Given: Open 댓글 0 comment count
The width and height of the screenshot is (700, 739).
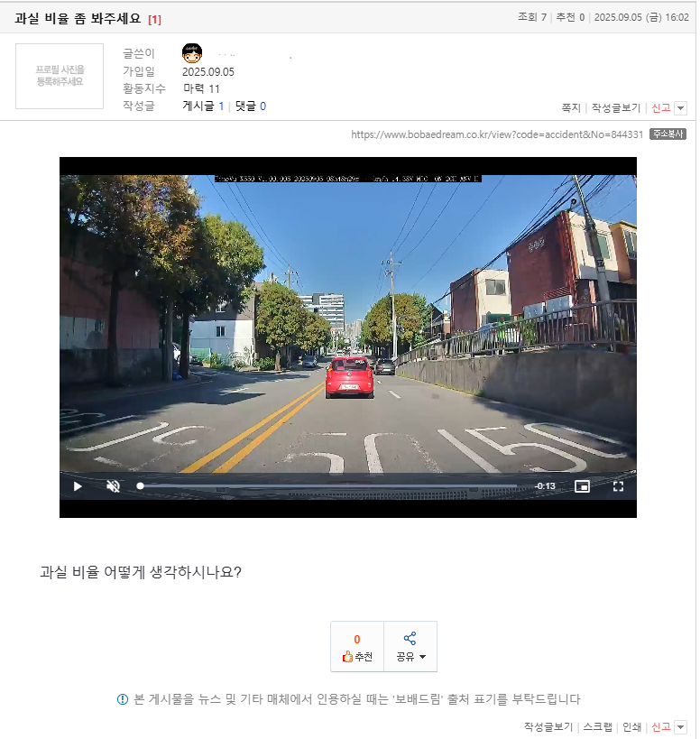Looking at the screenshot, I should click(251, 106).
